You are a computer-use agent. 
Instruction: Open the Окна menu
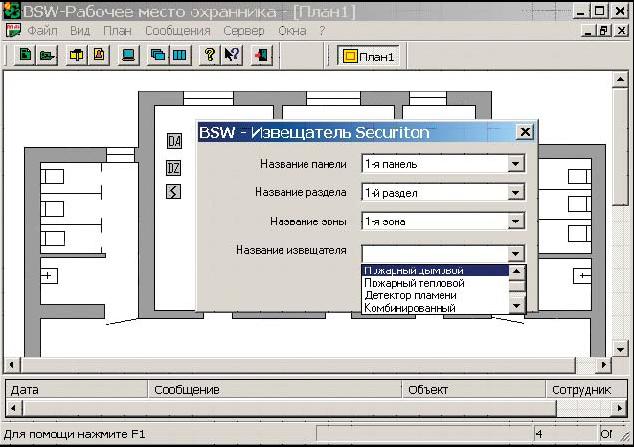(292, 31)
